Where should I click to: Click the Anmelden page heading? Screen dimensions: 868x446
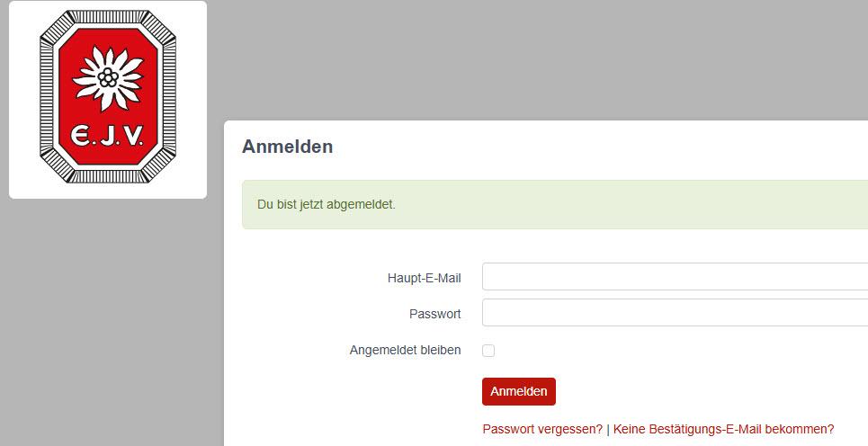tap(287, 147)
